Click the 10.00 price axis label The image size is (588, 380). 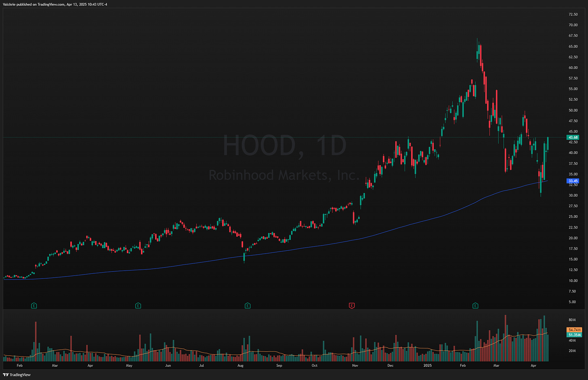[573, 281]
